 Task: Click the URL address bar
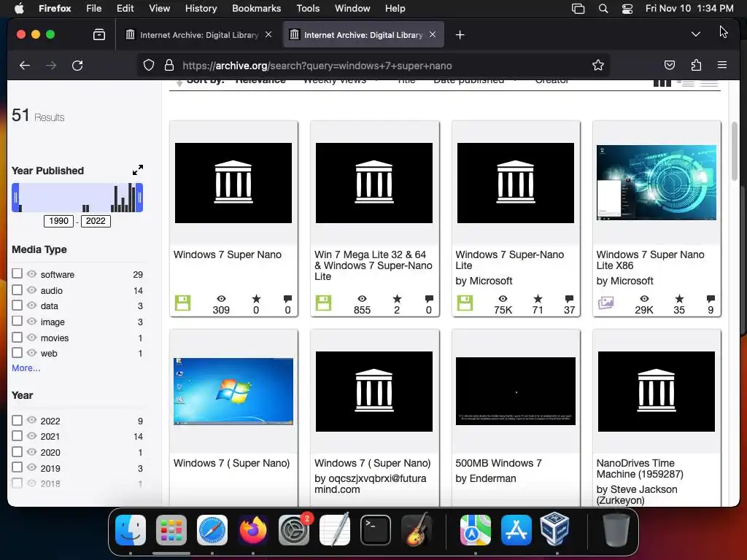coord(373,65)
